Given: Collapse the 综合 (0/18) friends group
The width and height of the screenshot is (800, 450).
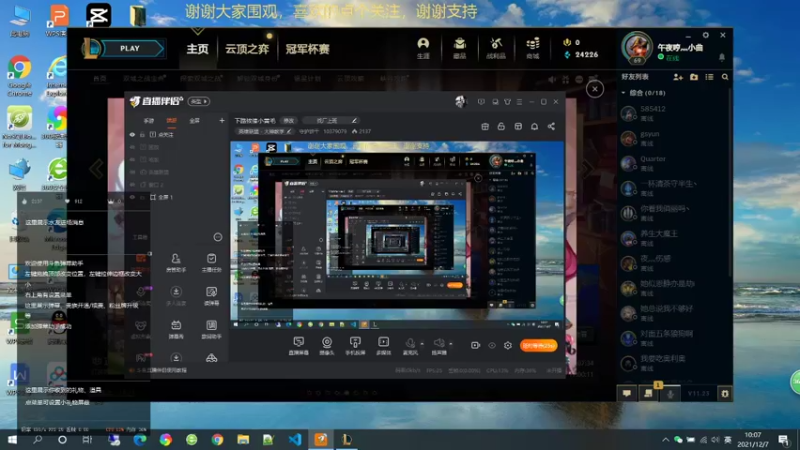Looking at the screenshot, I should coord(623,93).
